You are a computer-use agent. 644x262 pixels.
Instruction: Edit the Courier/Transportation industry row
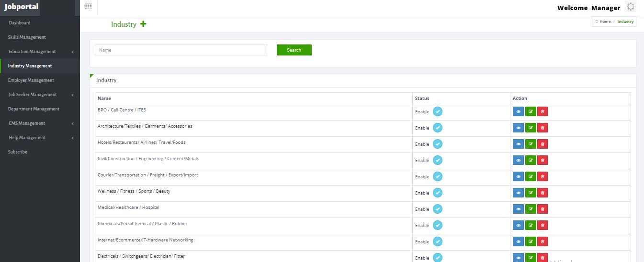pos(531,176)
